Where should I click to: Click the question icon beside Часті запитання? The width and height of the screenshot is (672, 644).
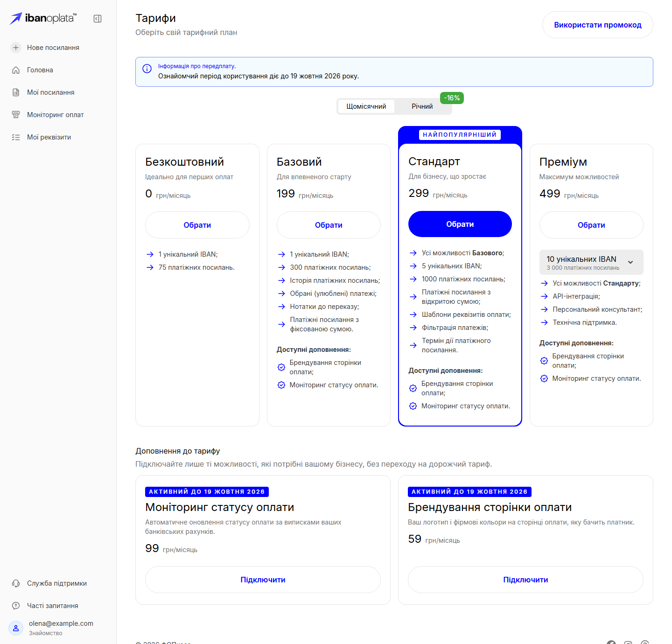click(x=16, y=606)
